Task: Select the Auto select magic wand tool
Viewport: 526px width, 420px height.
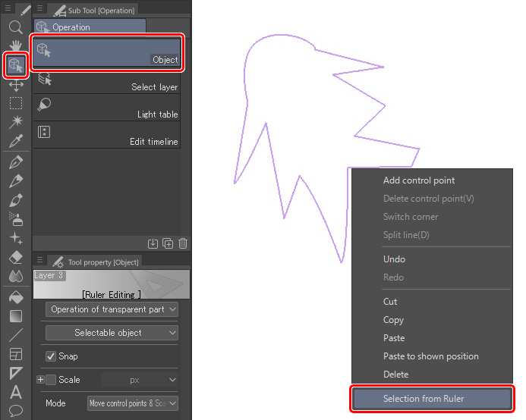Action: 15,122
